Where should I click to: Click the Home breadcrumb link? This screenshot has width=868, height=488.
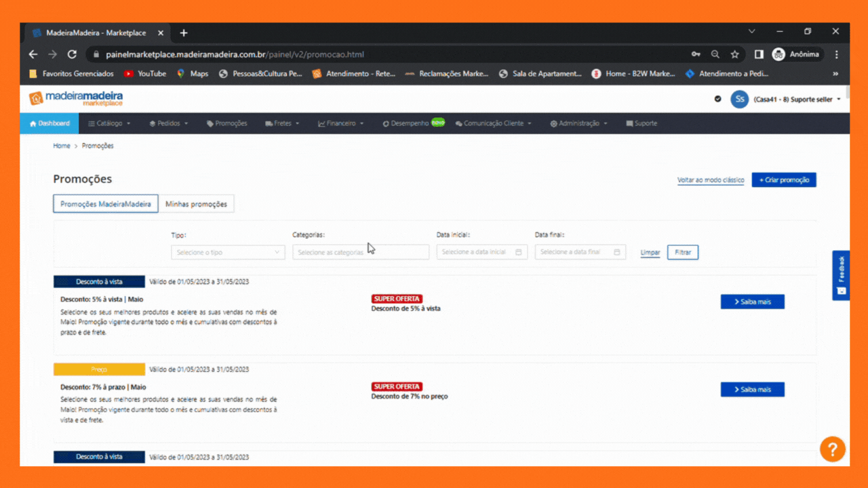click(x=62, y=146)
